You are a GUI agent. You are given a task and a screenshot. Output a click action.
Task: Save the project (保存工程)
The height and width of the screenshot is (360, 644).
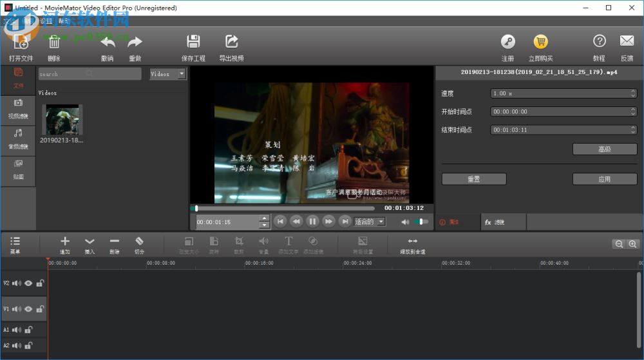(x=193, y=42)
